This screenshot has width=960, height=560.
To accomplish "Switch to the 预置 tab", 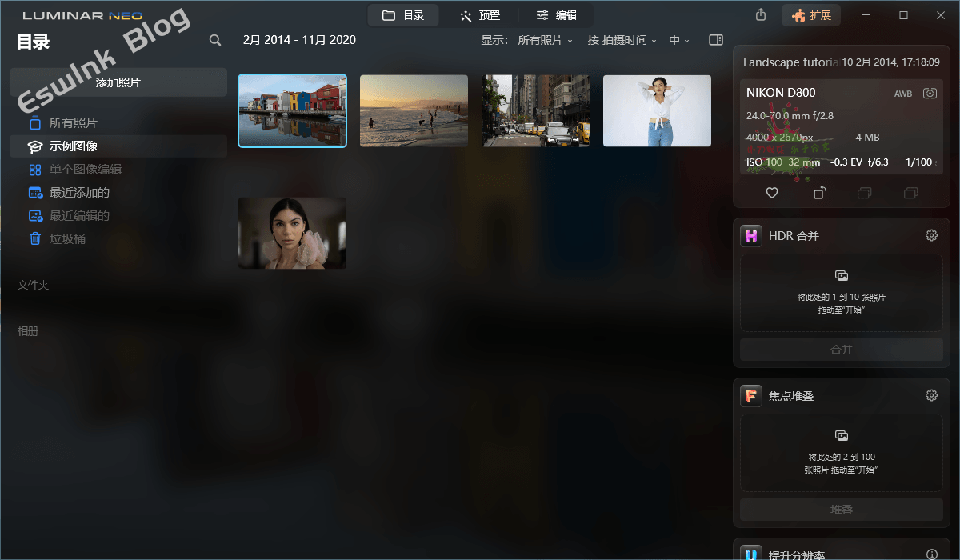I will point(480,15).
